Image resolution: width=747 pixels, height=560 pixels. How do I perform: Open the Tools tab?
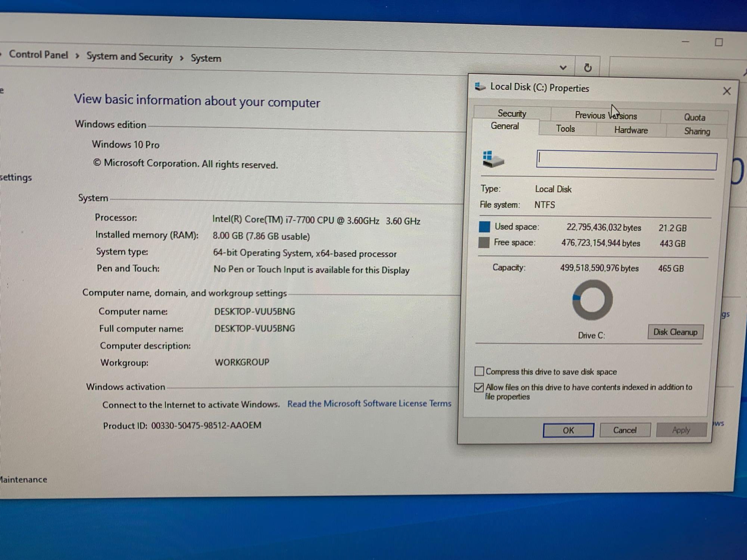tap(565, 129)
